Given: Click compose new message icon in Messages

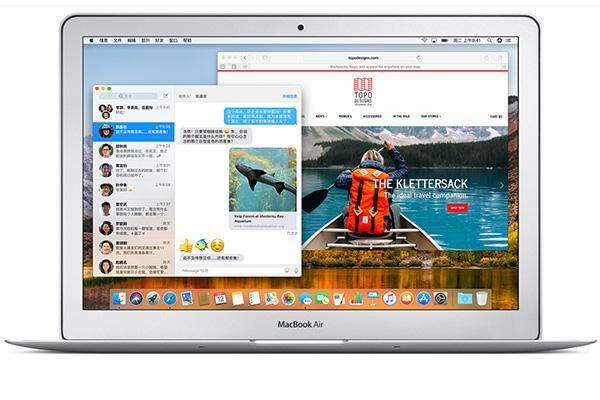Looking at the screenshot, I should pos(166,96).
